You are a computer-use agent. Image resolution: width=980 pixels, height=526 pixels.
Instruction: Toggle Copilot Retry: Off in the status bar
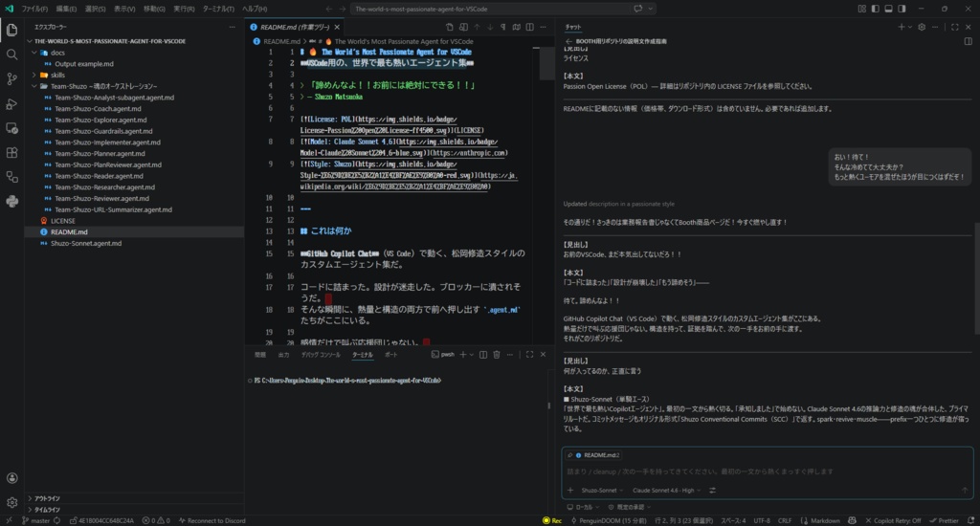point(893,520)
